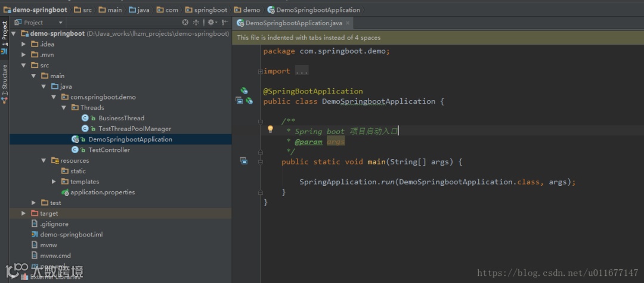This screenshot has height=283, width=644.
Task: Click the run gutter icon beside class declaration
Action: click(x=240, y=101)
